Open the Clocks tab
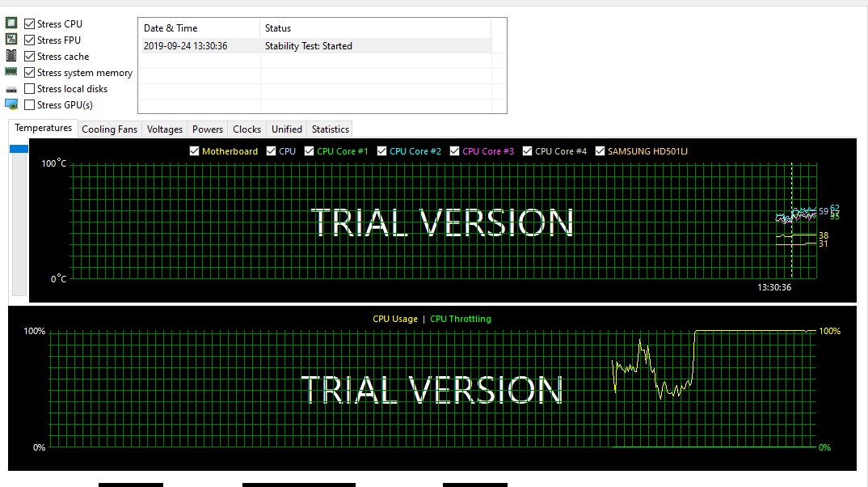Viewport: 868px width, 487px height. coord(246,129)
